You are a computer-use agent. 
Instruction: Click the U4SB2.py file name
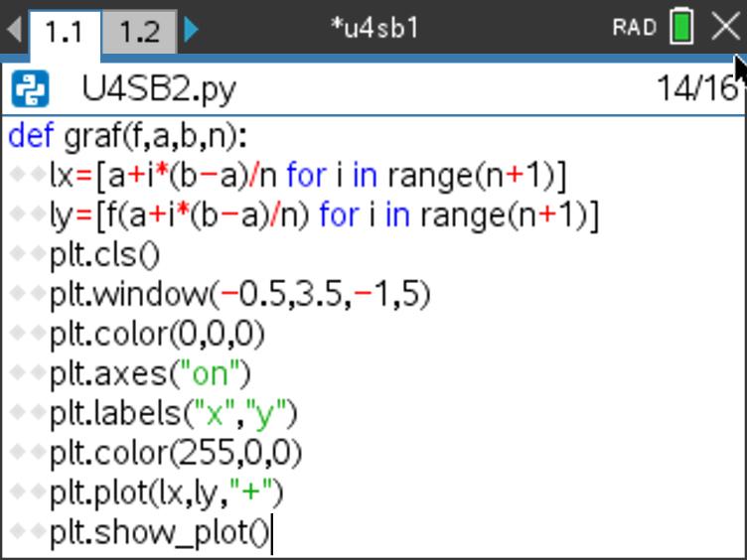tap(159, 91)
